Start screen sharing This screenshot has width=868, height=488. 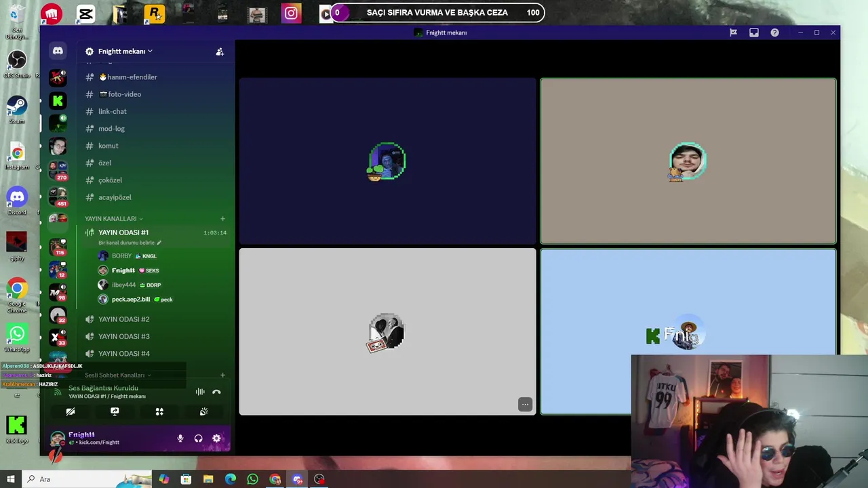115,411
